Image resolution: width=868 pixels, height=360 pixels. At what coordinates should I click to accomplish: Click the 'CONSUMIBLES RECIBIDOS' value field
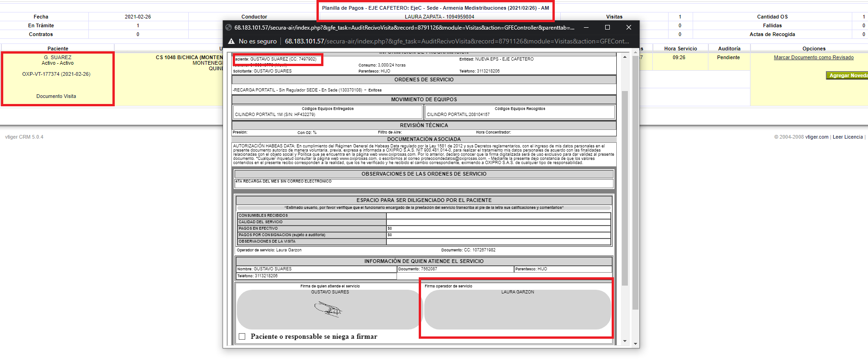498,216
